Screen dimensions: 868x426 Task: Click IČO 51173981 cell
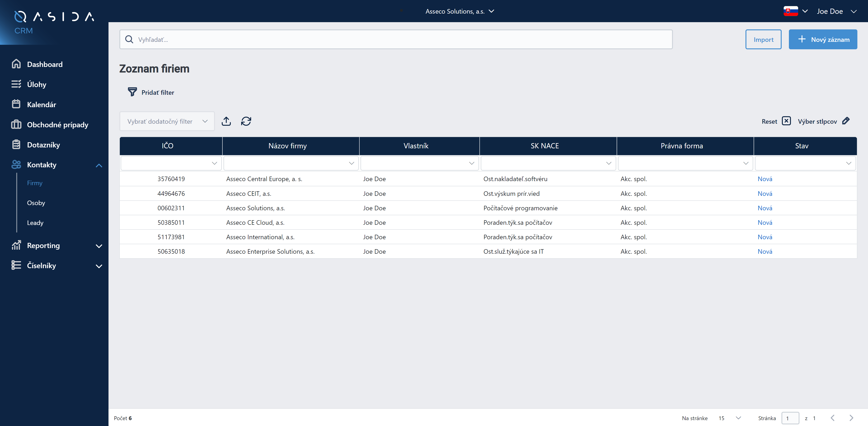click(171, 237)
